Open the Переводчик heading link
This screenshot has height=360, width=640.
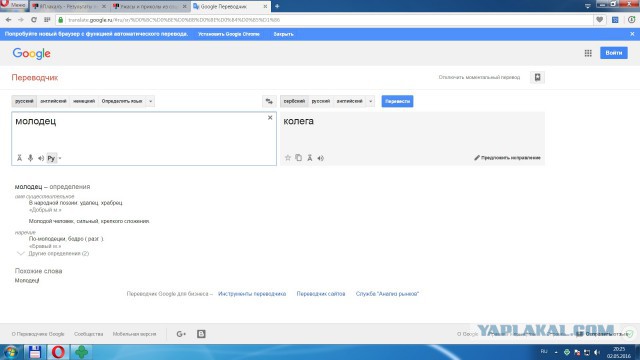point(35,78)
